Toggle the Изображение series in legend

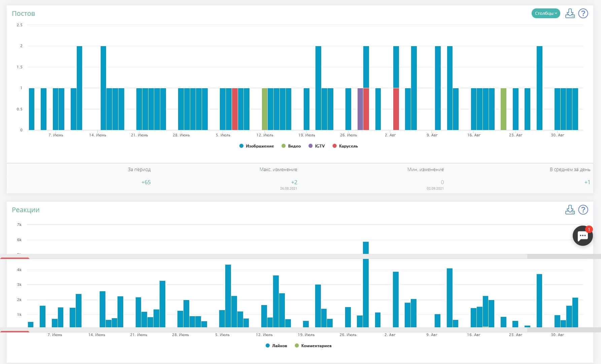257,146
